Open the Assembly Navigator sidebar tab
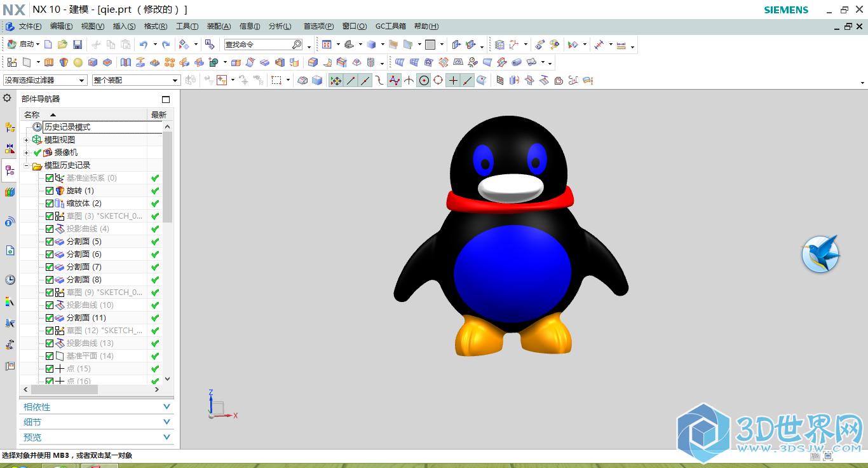Screen dimensions: 868x468 coord(10,127)
